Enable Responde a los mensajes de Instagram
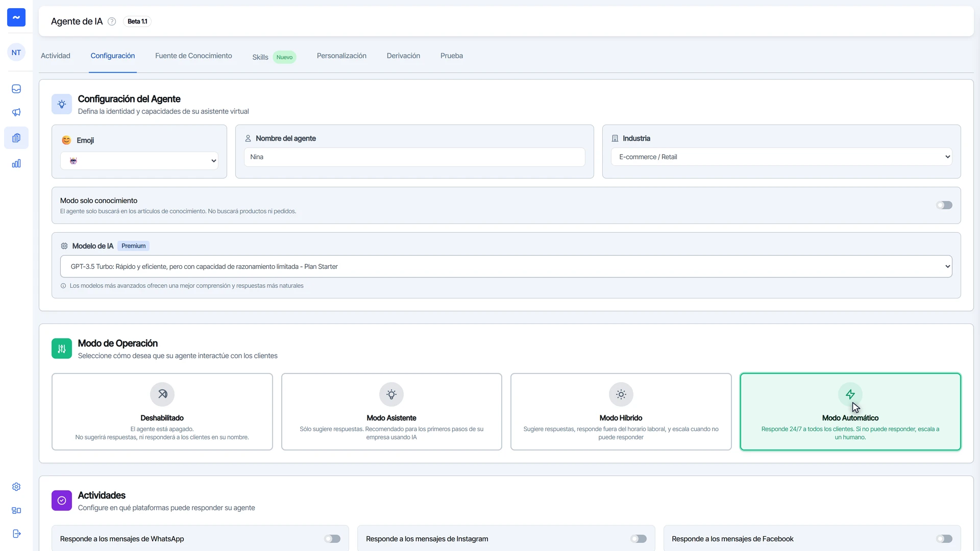 coord(639,539)
